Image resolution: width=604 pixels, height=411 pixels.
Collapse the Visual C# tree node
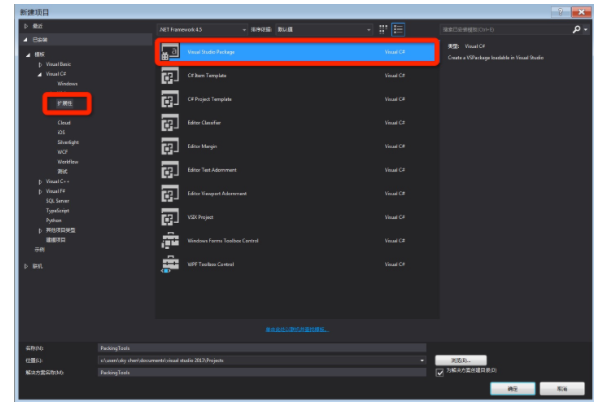(40, 74)
